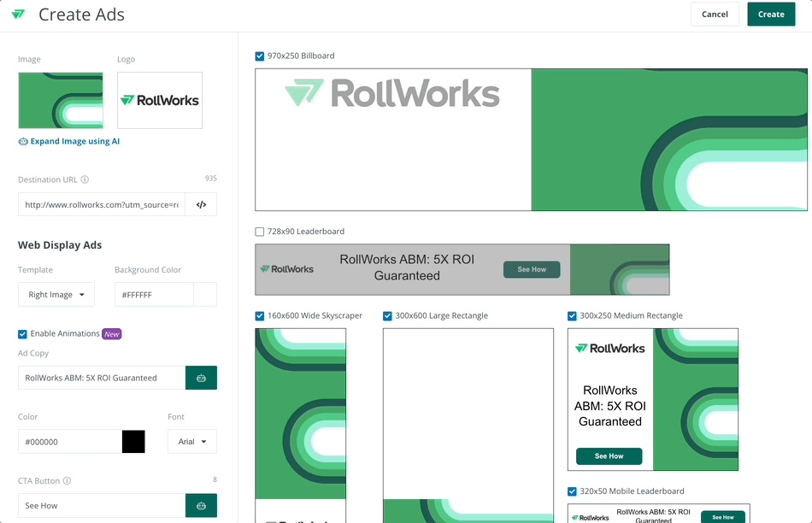Click the Destination URL info icon
812x523 pixels.
[x=85, y=179]
